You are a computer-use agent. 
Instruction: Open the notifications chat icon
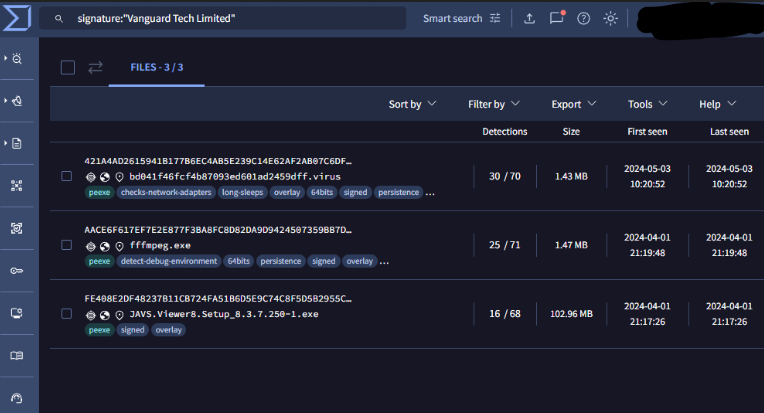click(x=556, y=18)
